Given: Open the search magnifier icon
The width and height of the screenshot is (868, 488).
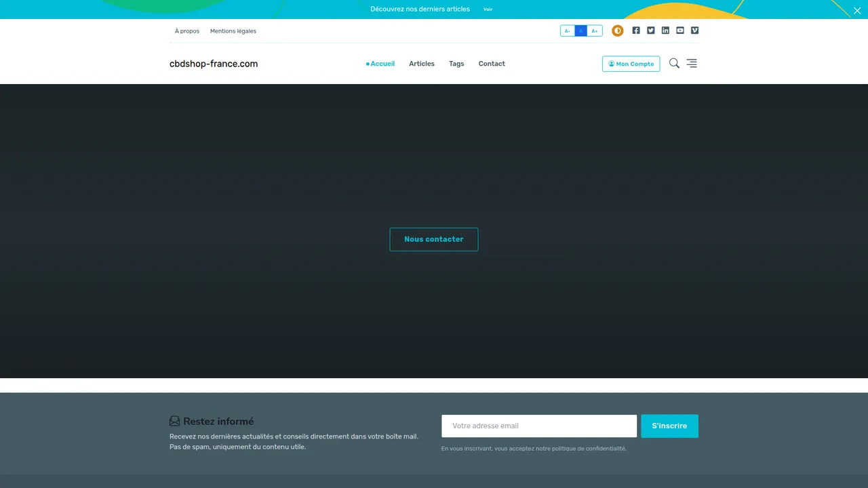Looking at the screenshot, I should coord(674,63).
